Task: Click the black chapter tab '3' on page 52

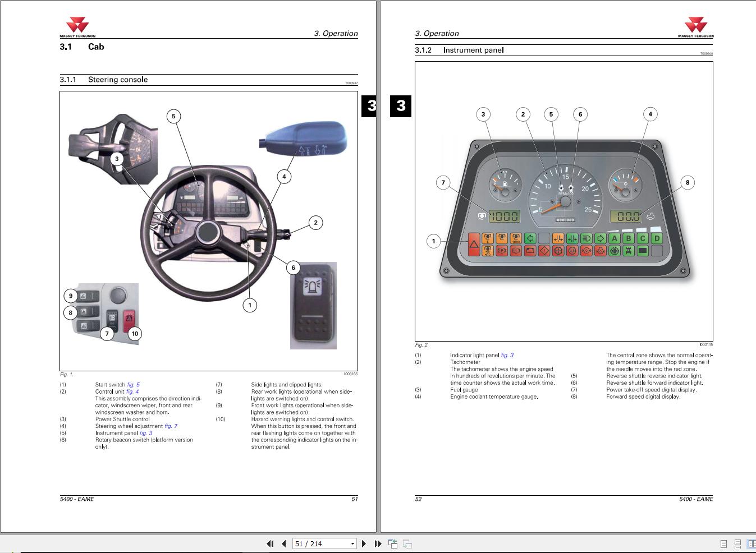Action: (401, 105)
